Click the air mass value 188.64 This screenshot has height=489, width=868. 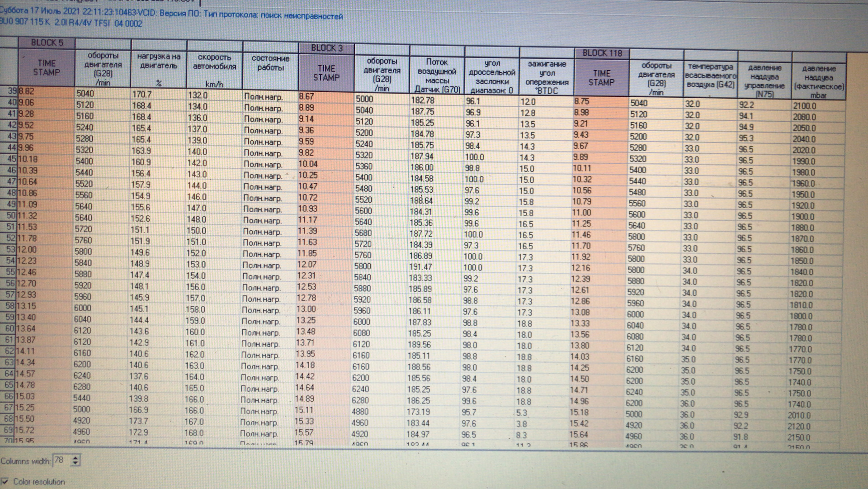click(x=421, y=200)
